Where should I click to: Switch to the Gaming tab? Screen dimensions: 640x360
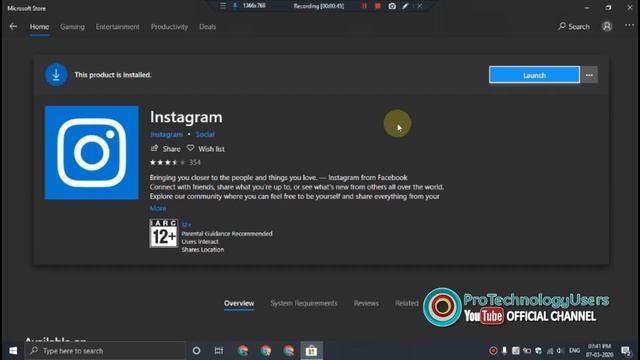click(x=72, y=27)
